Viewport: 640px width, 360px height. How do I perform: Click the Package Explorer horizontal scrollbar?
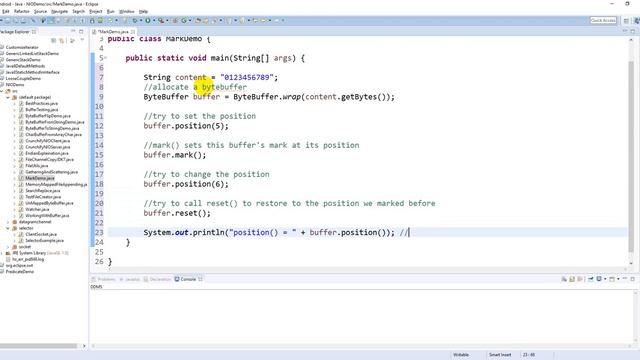[x=38, y=346]
